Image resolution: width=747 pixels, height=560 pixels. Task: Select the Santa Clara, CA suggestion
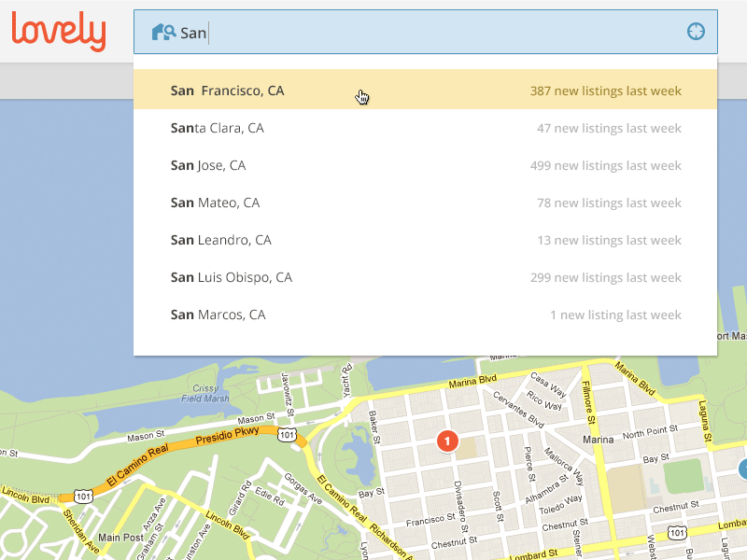click(x=217, y=128)
